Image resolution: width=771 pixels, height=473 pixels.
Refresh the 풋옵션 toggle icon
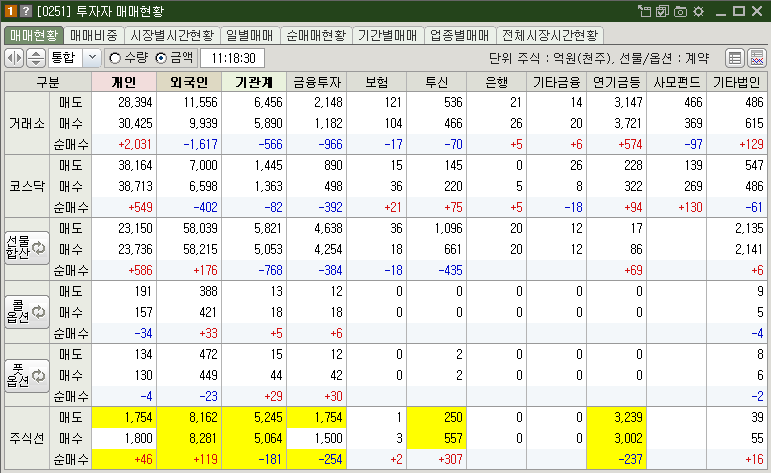38,376
